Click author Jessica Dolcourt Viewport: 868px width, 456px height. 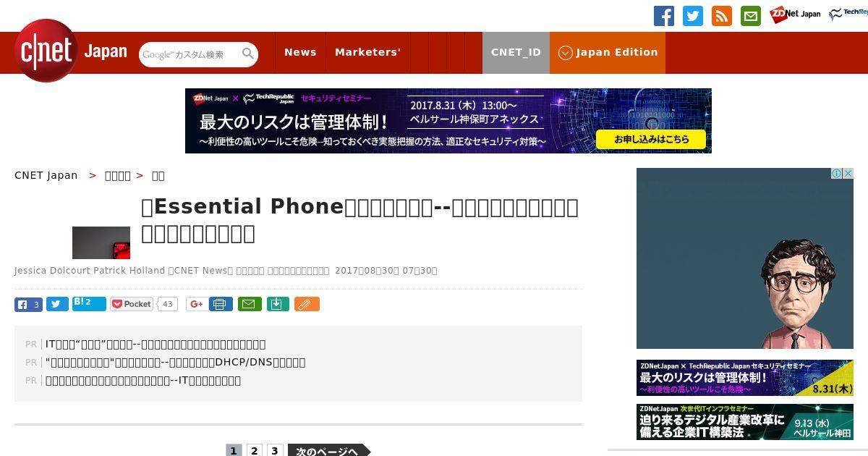click(52, 271)
